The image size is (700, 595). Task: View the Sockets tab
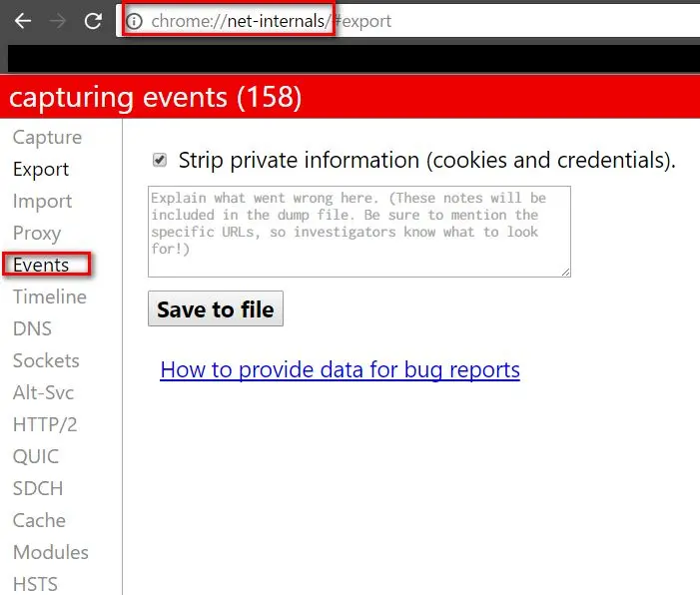(x=46, y=360)
